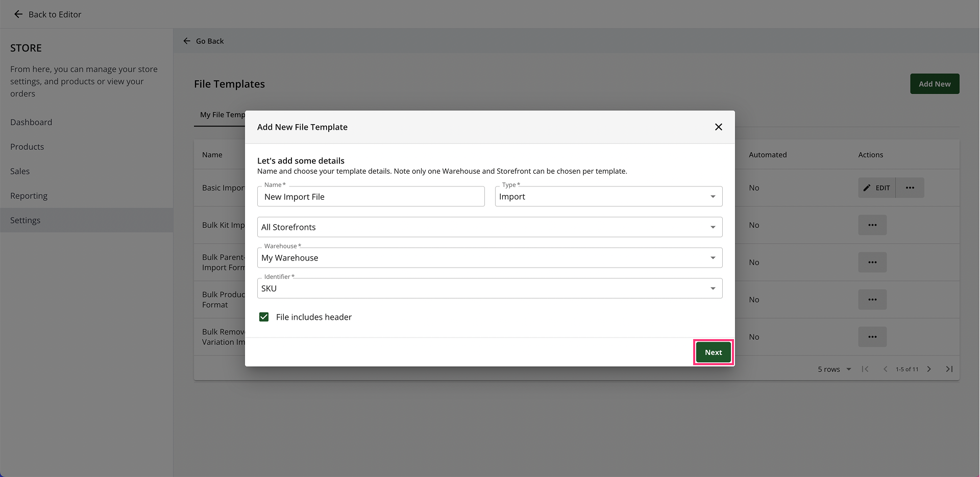Click the Back to Editor arrow icon
980x477 pixels.
(x=18, y=14)
